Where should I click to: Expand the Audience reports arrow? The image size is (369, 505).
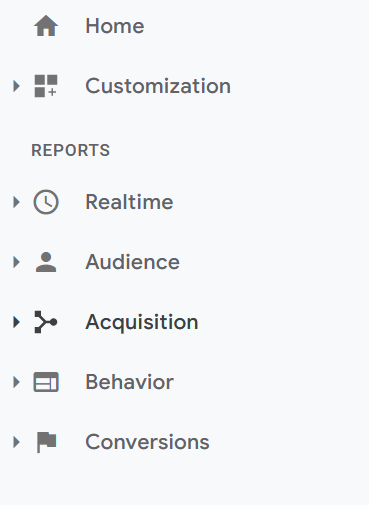tap(16, 262)
